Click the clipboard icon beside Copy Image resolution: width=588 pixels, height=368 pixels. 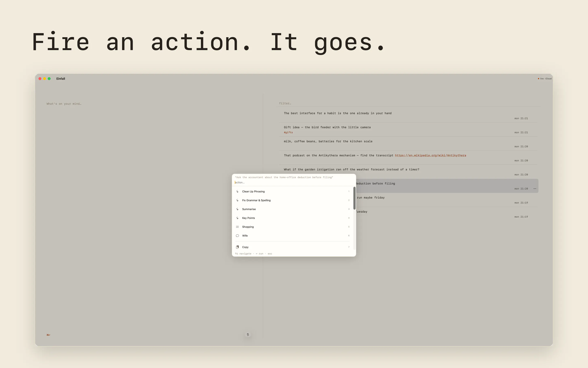click(237, 247)
